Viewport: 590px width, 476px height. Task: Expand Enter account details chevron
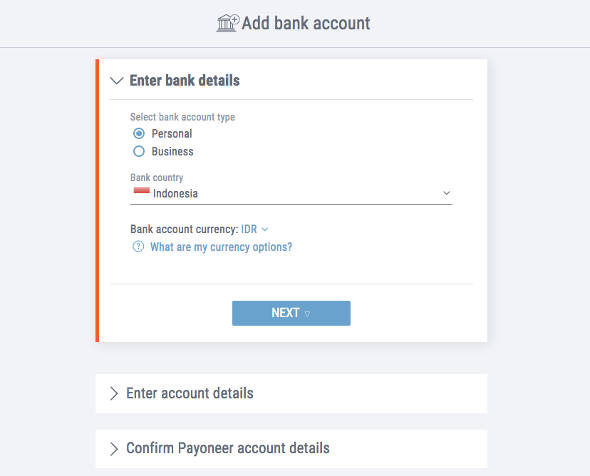[114, 393]
